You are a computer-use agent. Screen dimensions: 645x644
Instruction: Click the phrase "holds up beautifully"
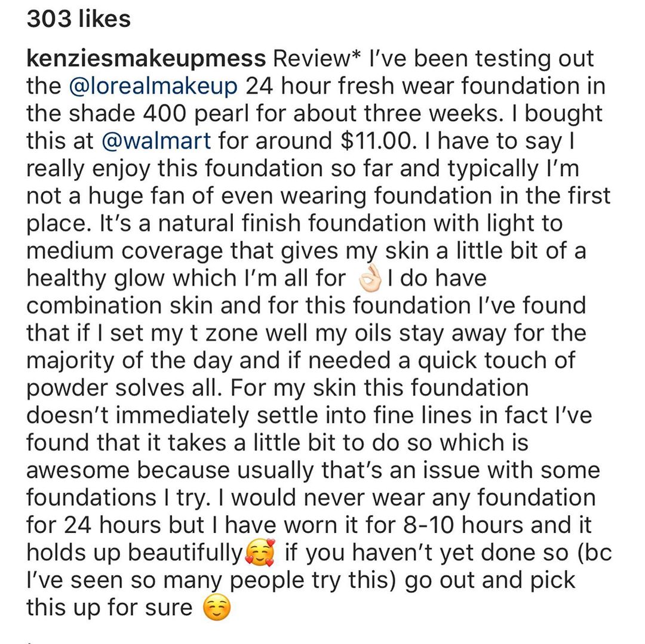pos(133,553)
